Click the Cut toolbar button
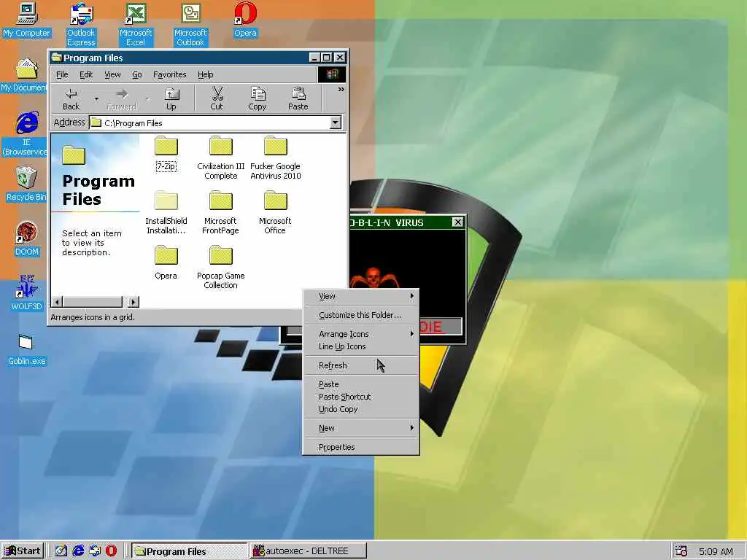Screen dimensions: 747x560 pyautogui.click(x=217, y=99)
